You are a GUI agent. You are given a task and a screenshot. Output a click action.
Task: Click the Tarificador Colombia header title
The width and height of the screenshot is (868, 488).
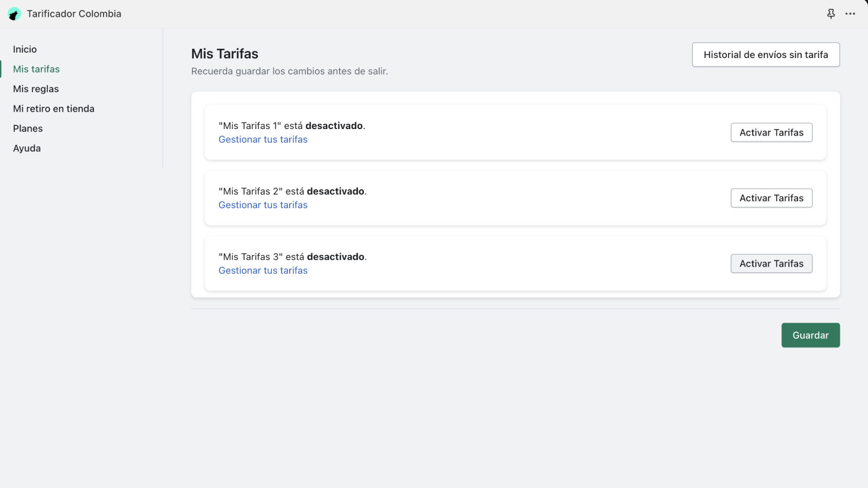[74, 14]
